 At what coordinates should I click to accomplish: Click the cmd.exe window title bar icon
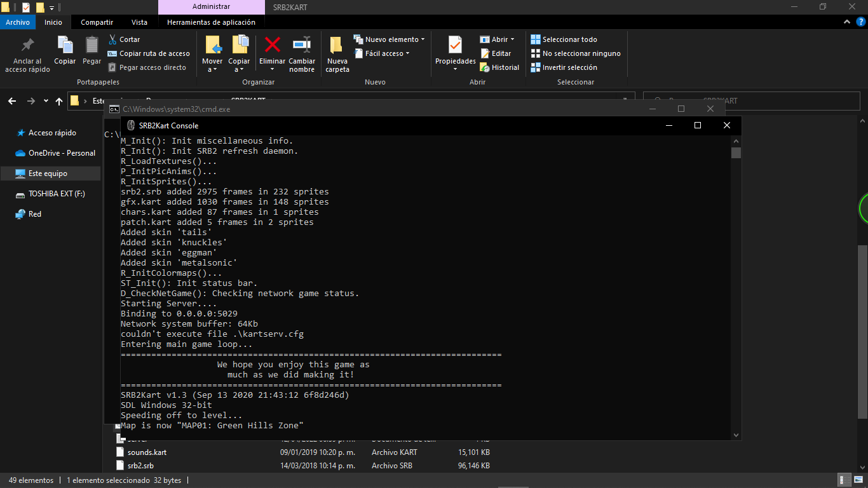click(114, 109)
